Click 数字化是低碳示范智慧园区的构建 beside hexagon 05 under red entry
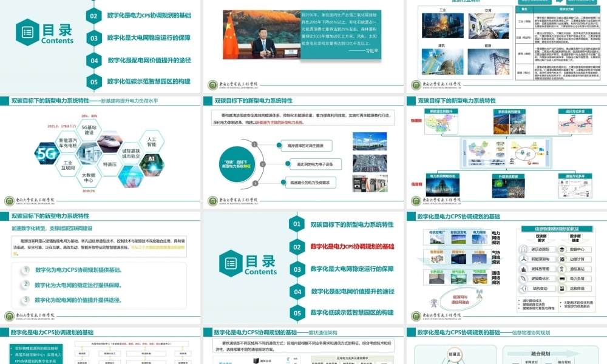Image resolution: width=607 pixels, height=364 pixels. click(352, 312)
